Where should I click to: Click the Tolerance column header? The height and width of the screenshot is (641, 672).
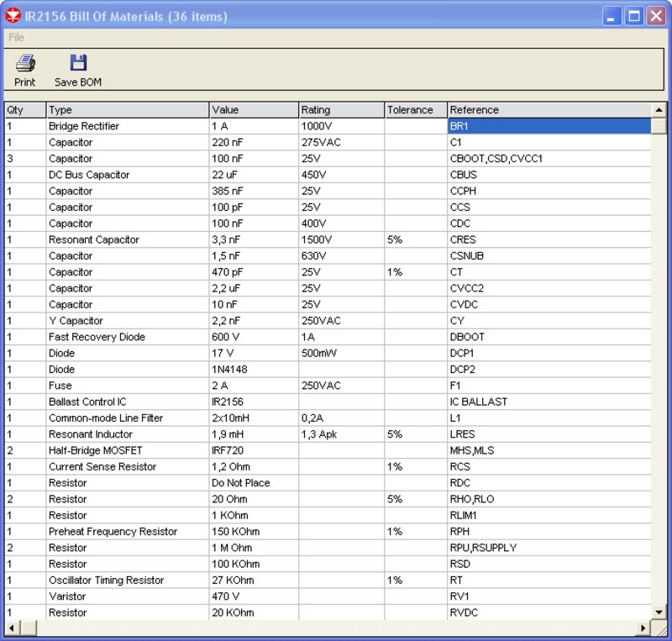pyautogui.click(x=414, y=110)
